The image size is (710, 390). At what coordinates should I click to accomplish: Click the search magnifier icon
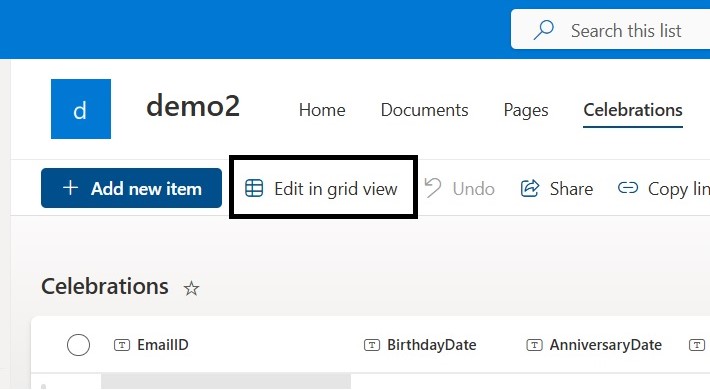(x=543, y=30)
